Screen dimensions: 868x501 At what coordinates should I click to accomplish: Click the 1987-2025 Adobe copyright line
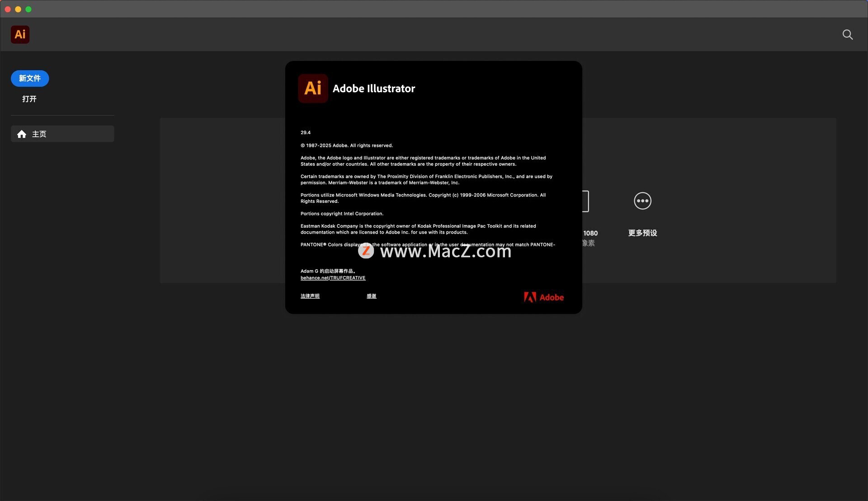click(x=347, y=145)
